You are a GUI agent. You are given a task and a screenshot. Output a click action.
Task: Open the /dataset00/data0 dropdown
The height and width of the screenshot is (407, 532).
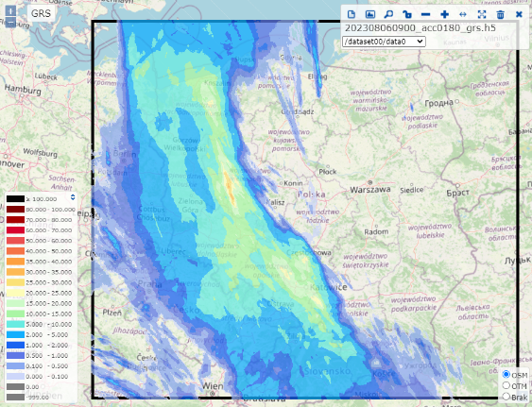point(384,42)
